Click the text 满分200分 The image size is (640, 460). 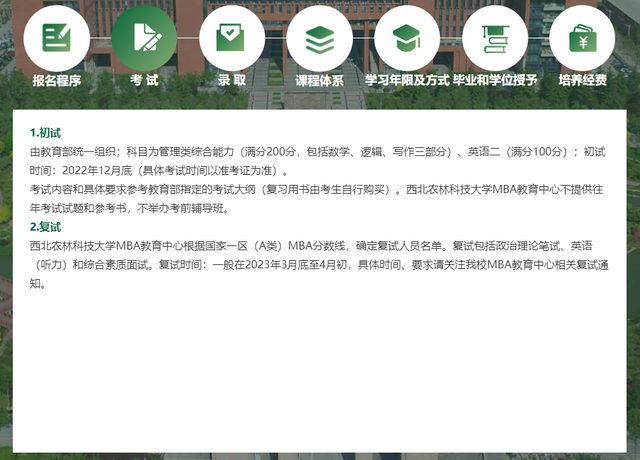coord(270,152)
